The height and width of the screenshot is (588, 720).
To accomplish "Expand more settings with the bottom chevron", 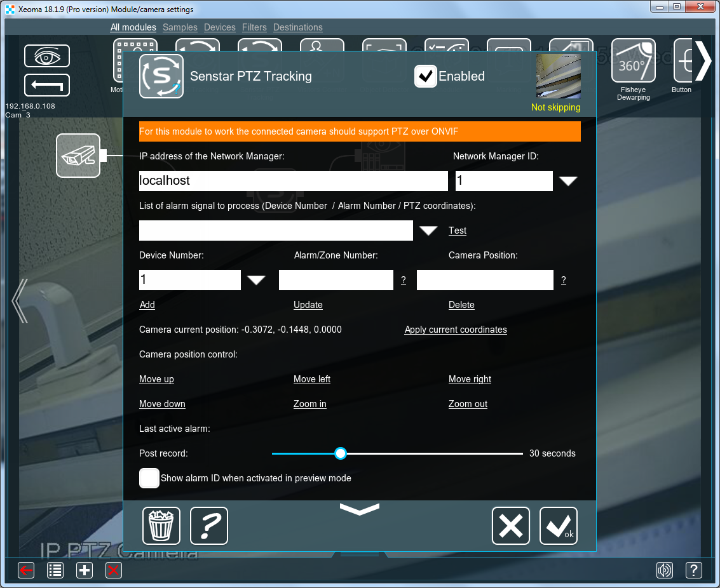I will click(x=360, y=509).
